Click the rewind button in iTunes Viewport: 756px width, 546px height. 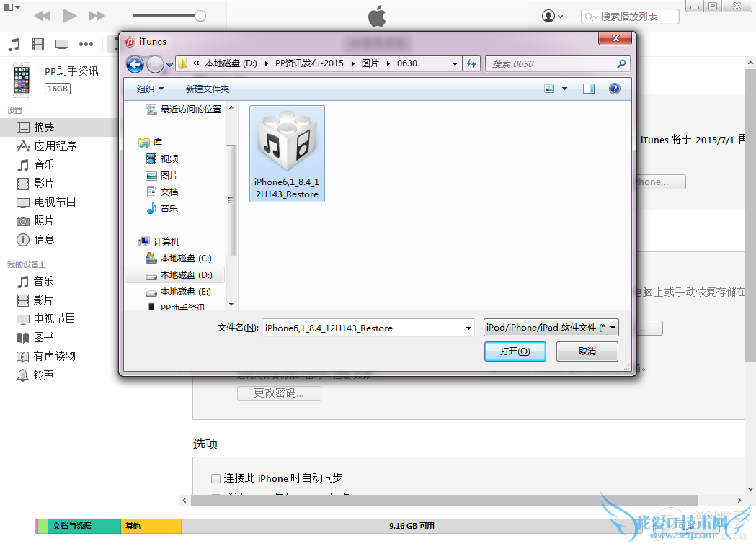[43, 16]
